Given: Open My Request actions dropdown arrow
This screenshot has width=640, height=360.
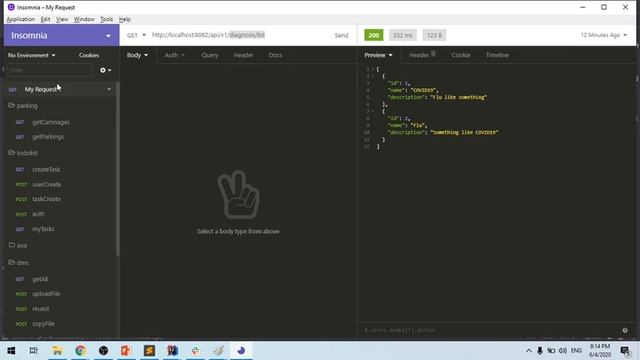Looking at the screenshot, I should [109, 89].
